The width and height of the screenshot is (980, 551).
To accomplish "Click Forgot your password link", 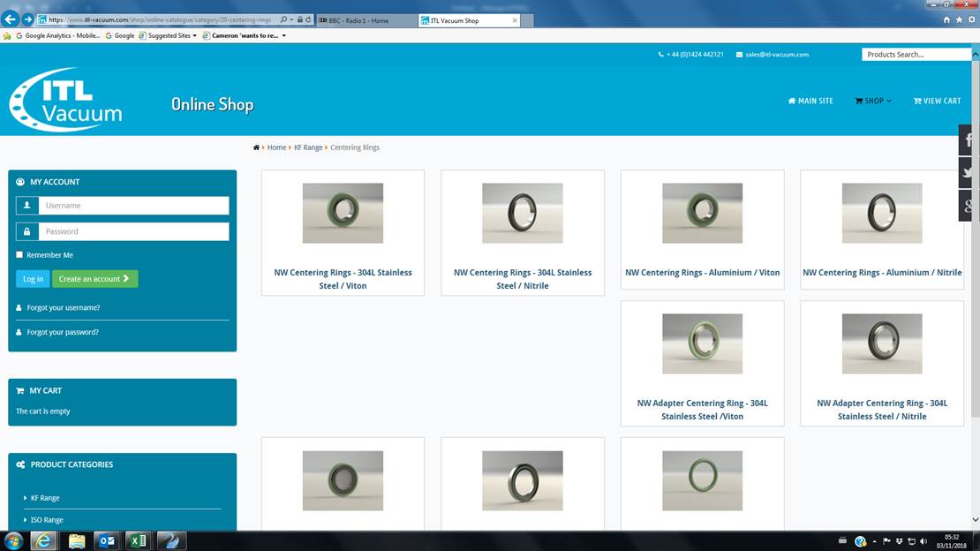I will pyautogui.click(x=63, y=332).
